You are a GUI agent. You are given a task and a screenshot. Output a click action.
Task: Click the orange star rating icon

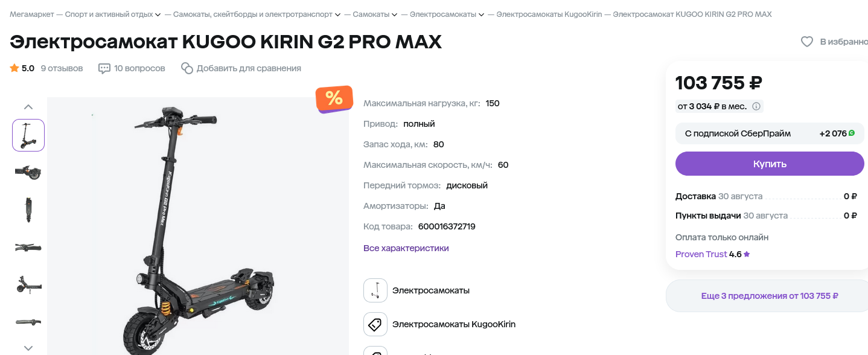[14, 68]
